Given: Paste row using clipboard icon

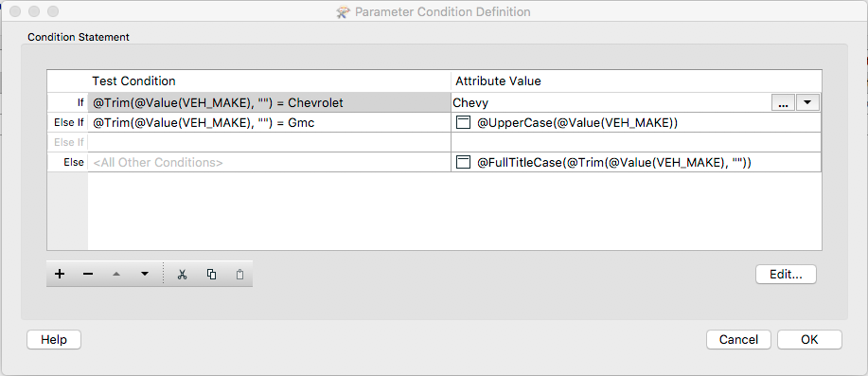Looking at the screenshot, I should 239,274.
